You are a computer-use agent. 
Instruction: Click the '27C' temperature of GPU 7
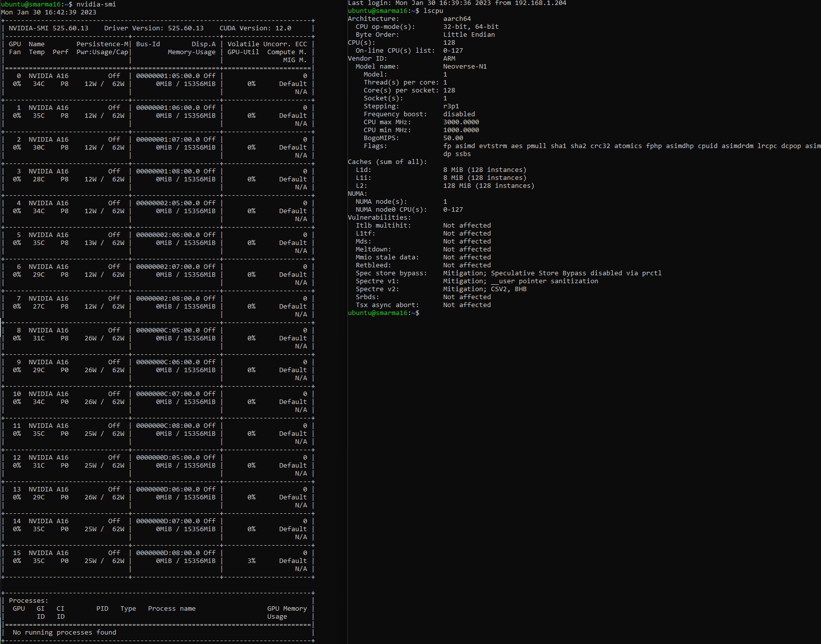coord(39,306)
